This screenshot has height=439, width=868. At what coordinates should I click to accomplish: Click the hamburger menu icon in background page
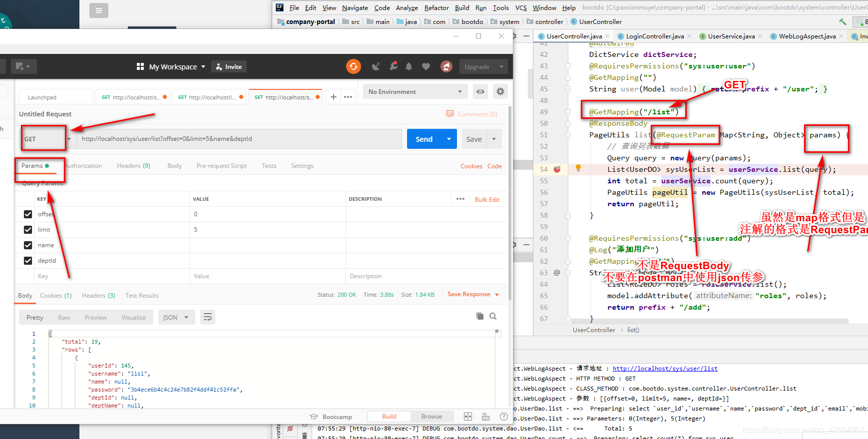pyautogui.click(x=99, y=10)
